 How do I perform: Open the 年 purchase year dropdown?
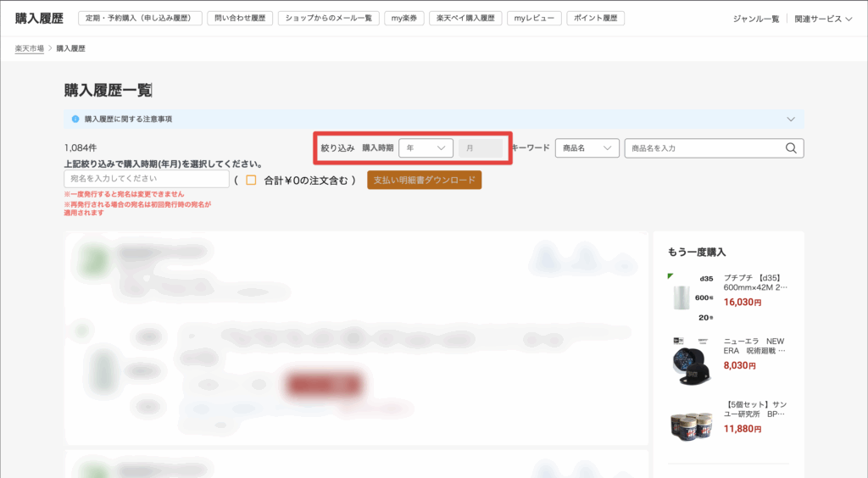[426, 148]
